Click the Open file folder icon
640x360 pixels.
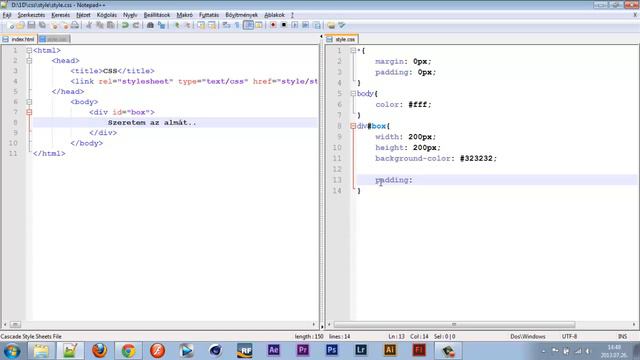coord(20,25)
